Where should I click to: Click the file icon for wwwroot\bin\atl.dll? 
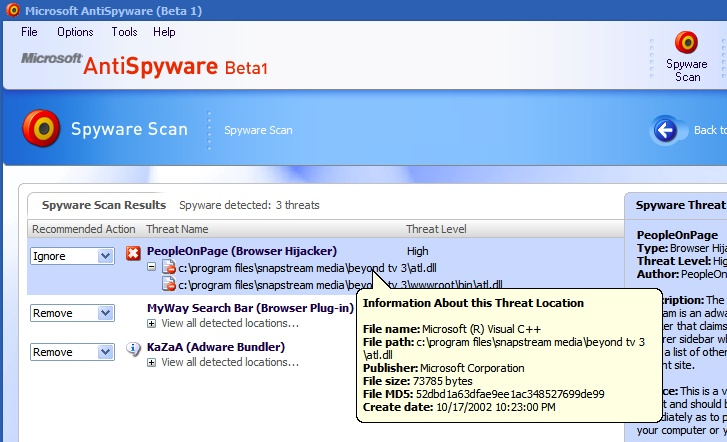pos(169,284)
